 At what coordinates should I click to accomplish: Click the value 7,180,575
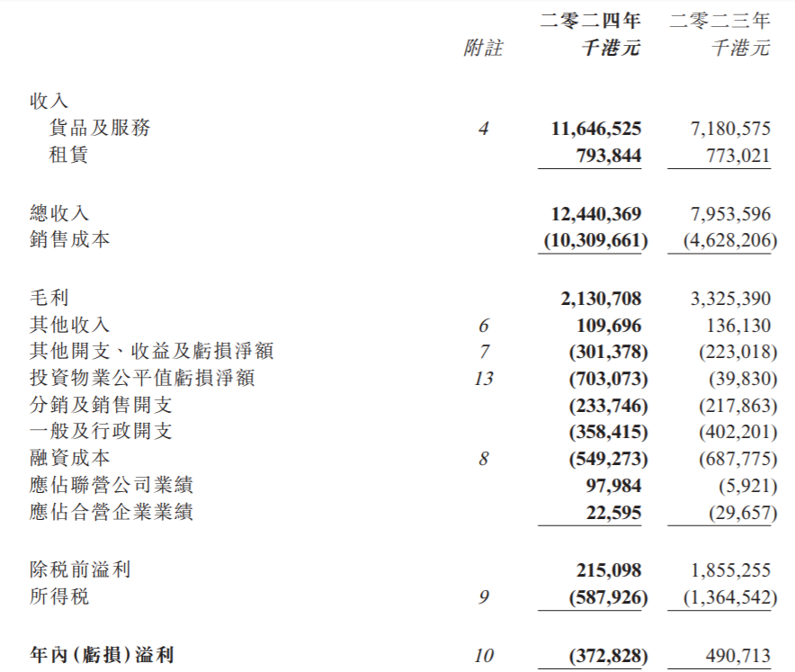click(x=730, y=129)
